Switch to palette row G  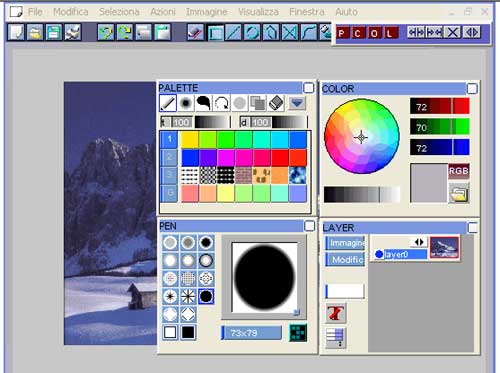point(169,193)
